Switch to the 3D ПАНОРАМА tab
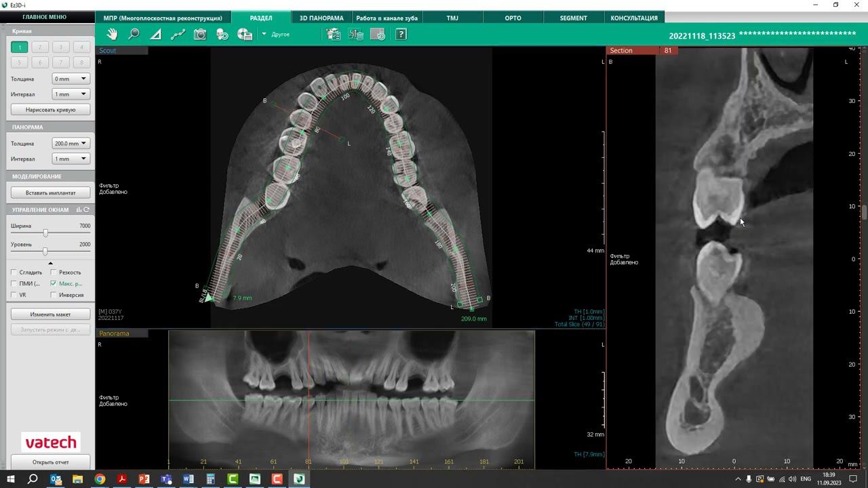Screen dimensions: 868x488 pyautogui.click(x=321, y=18)
